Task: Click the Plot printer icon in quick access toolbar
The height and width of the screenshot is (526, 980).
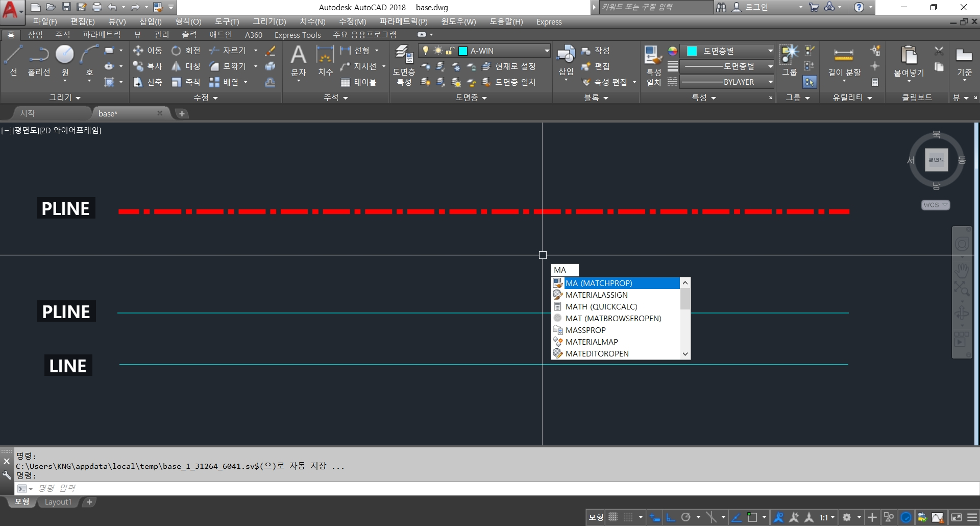Action: tap(97, 7)
